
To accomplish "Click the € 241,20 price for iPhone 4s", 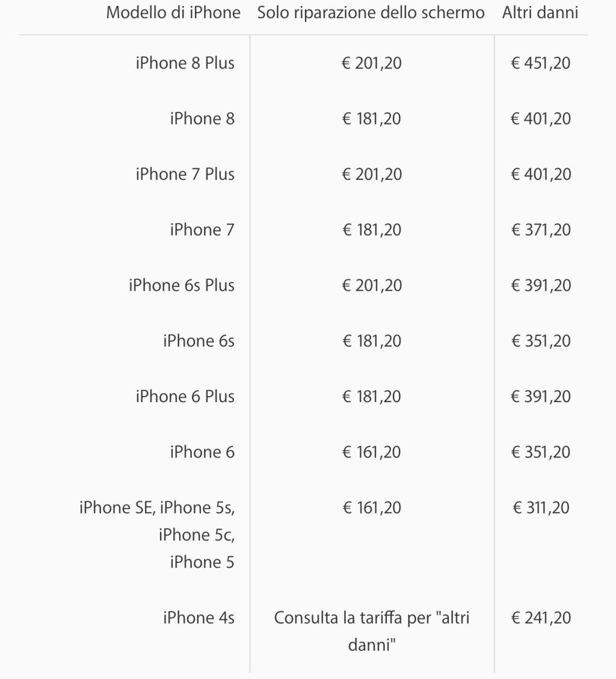I will point(541,618).
